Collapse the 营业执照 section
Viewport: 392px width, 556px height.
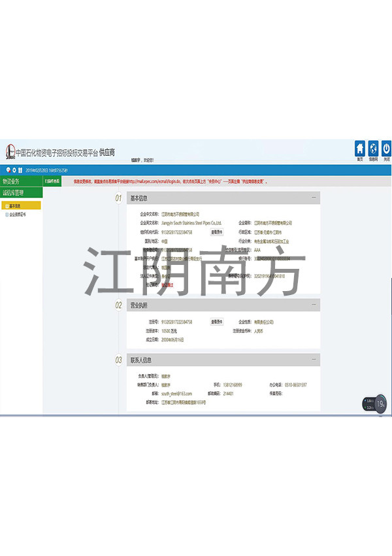pyautogui.click(x=314, y=305)
